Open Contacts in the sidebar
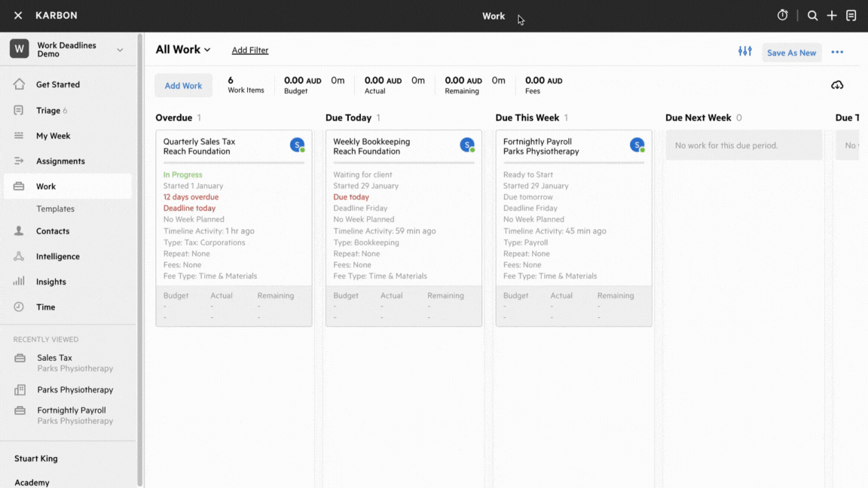The height and width of the screenshot is (488, 868). pyautogui.click(x=53, y=230)
